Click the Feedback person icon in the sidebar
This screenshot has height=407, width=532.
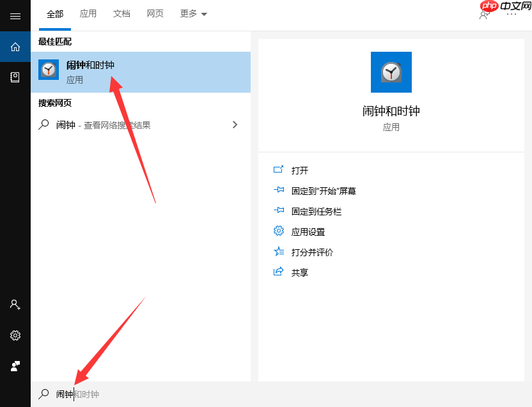[15, 366]
